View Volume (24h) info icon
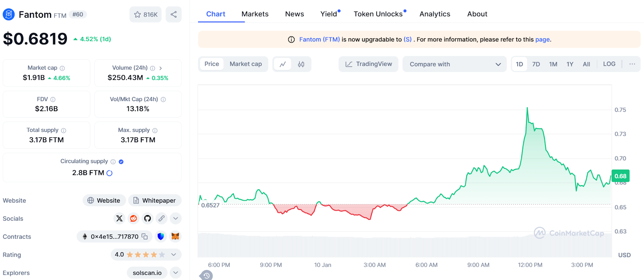Image resolution: width=644 pixels, height=280 pixels. pos(153,68)
